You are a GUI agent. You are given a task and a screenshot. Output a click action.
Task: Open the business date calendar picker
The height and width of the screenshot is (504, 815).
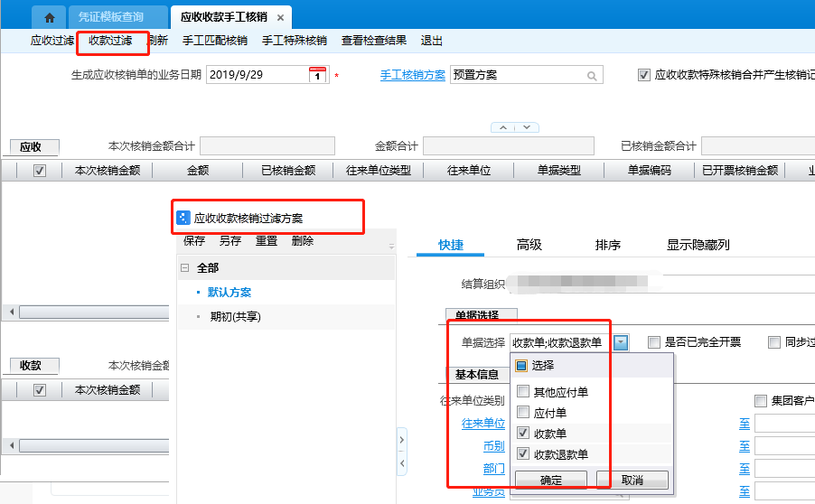[317, 75]
